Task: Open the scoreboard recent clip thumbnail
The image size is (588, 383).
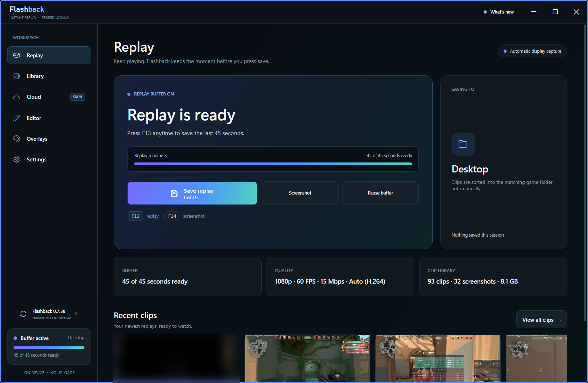Action: 438,358
